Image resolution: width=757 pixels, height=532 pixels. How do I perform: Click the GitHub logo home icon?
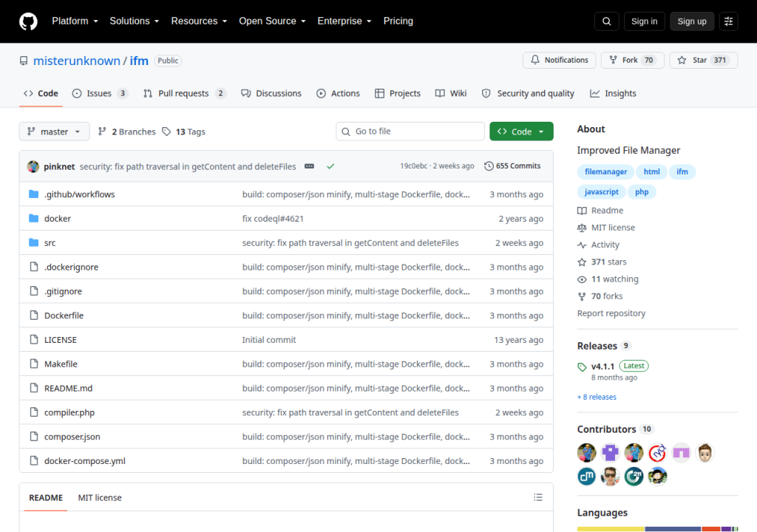coord(28,21)
